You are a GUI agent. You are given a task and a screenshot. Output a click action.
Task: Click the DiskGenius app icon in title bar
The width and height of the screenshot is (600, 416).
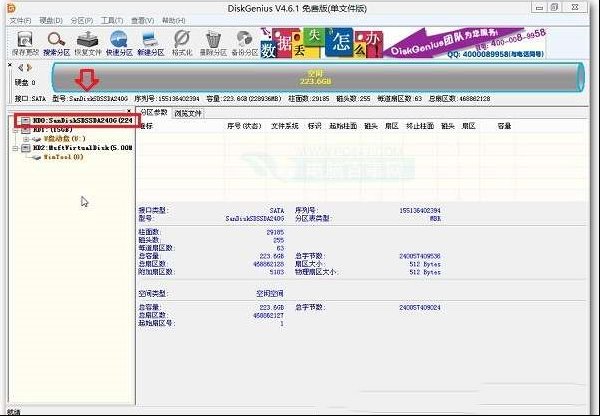(x=12, y=8)
